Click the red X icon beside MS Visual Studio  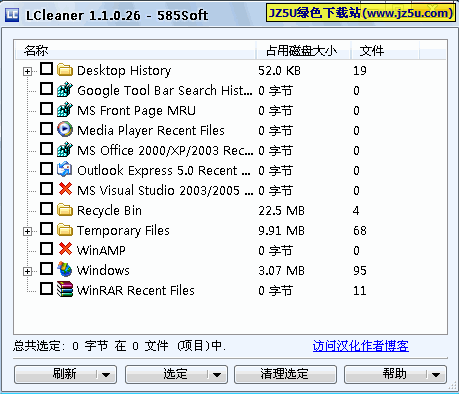coord(65,189)
